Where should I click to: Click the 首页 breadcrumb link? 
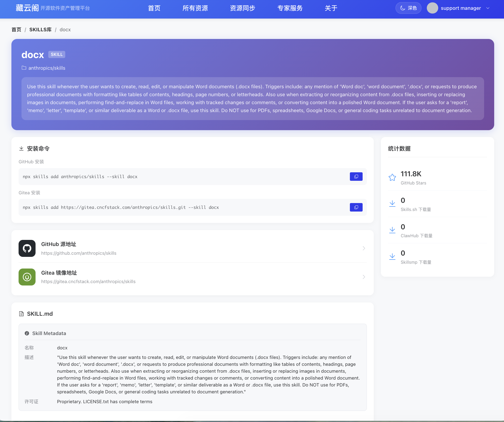point(16,30)
